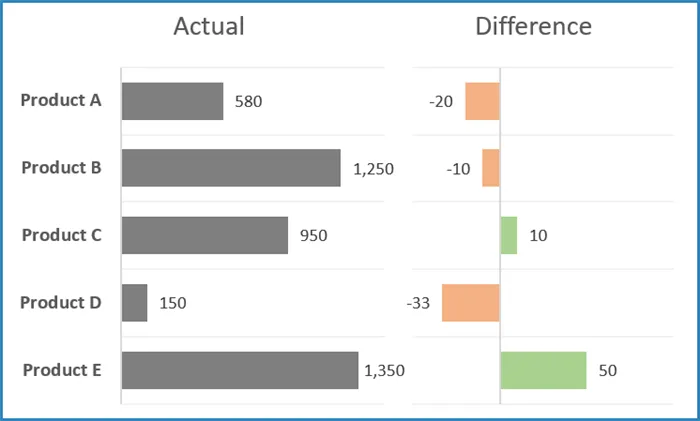Select the gray Product C actual bar
This screenshot has height=421, width=700.
point(205,235)
